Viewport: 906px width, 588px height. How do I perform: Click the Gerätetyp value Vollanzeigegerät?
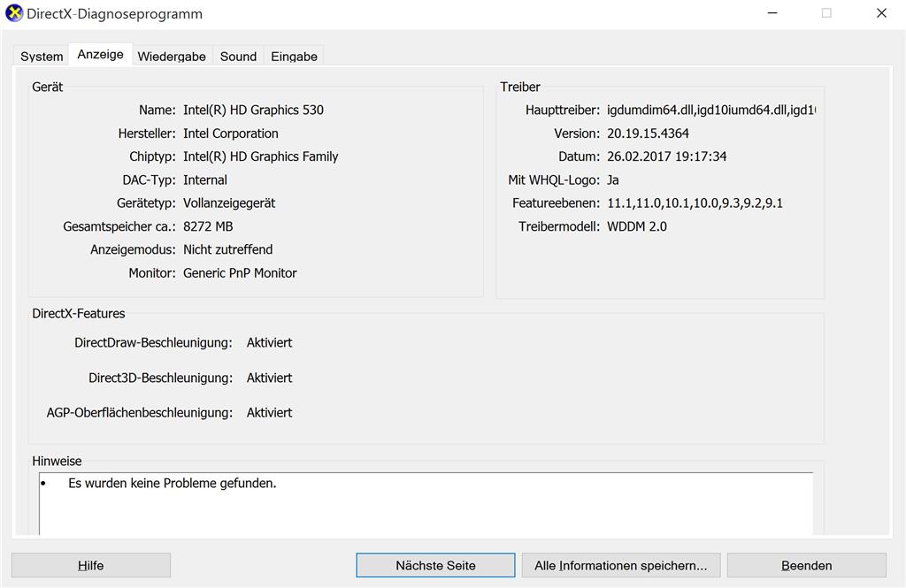coord(229,203)
